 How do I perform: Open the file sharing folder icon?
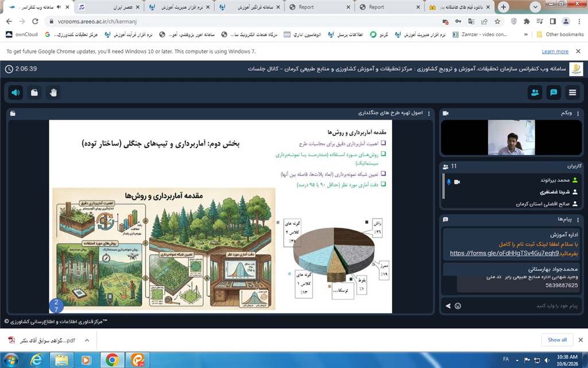34,93
